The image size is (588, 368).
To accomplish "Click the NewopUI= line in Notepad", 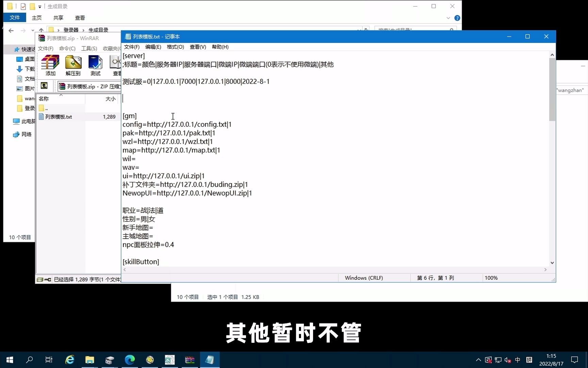I will (x=187, y=193).
